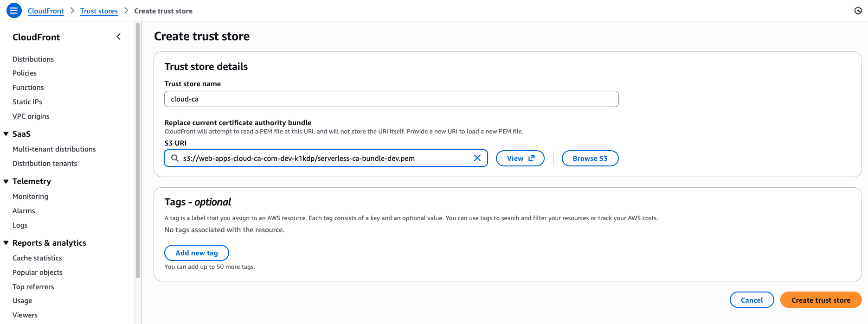
Task: Click 'No tags associated with the resource.' text
Action: 225,229
